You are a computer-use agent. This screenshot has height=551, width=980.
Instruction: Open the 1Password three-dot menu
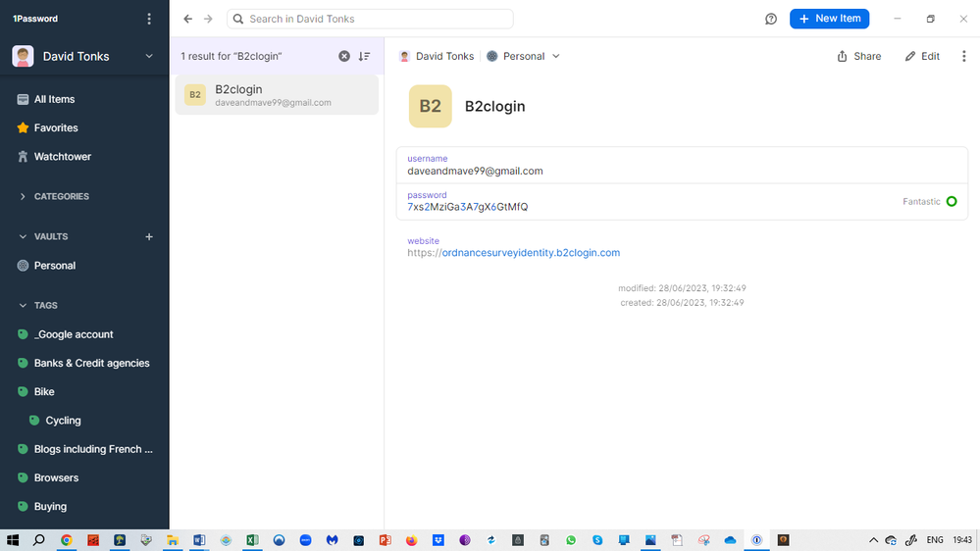tap(149, 19)
